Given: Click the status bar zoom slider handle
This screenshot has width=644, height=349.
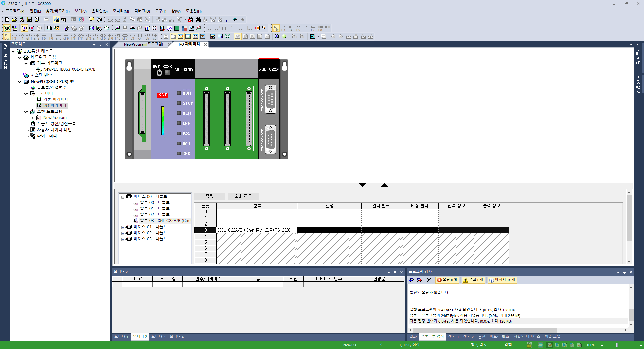Looking at the screenshot, I should (x=616, y=345).
